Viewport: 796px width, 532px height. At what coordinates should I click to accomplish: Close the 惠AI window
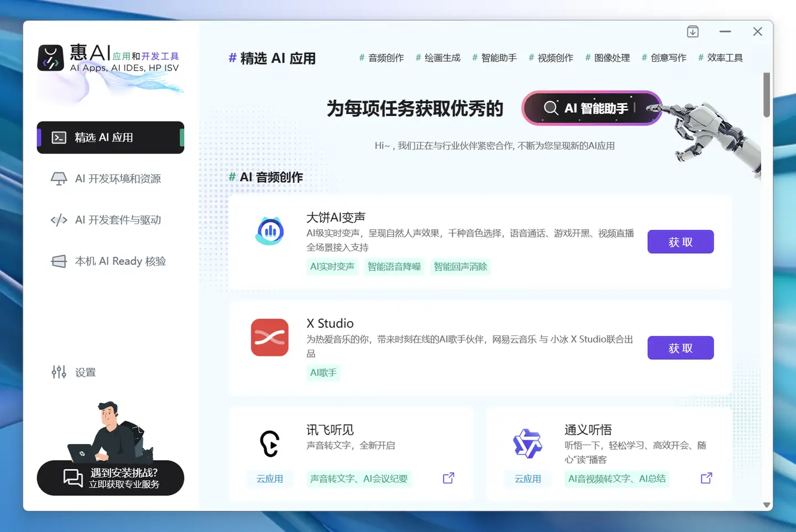758,31
